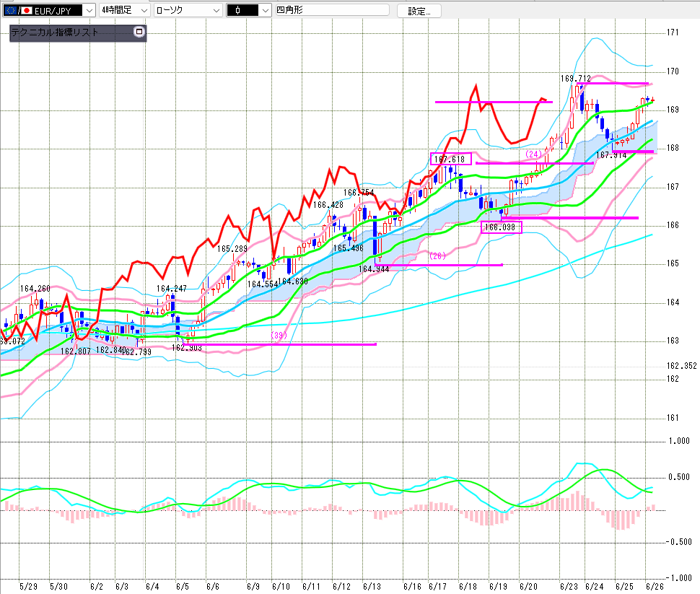This screenshot has height=594, width=700.
Task: Click the 165.289 price label
Action: pyautogui.click(x=232, y=249)
